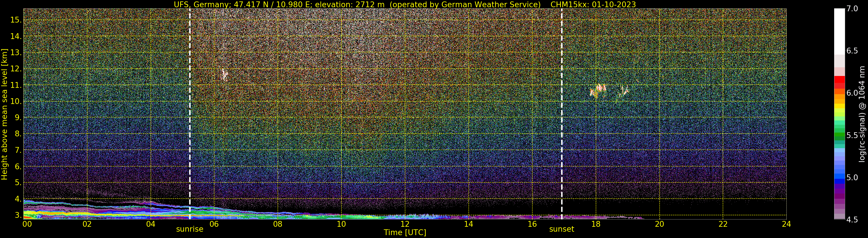
Task: Click the '9.' height tick label
Action: pos(18,118)
